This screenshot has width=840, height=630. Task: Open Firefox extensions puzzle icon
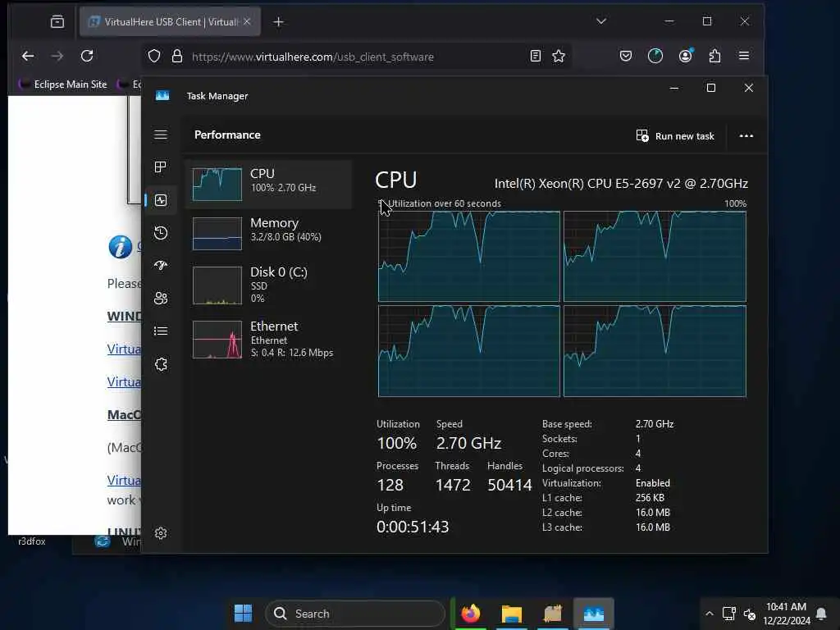(714, 56)
